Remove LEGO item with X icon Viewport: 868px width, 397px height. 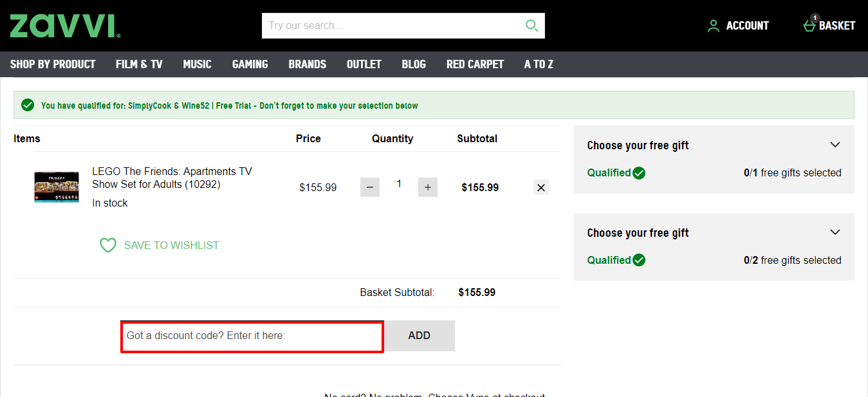tap(541, 188)
